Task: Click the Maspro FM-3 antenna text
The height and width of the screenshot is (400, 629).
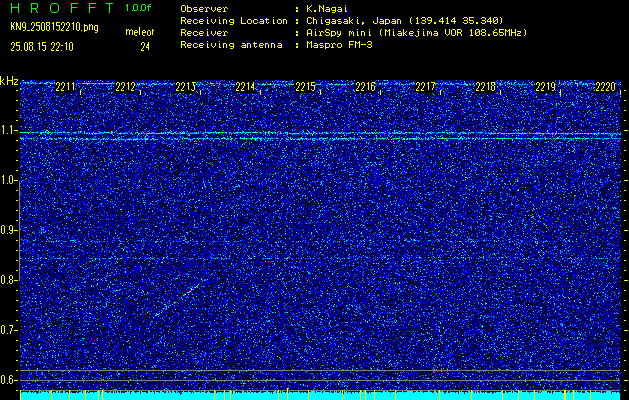Action: tap(339, 45)
